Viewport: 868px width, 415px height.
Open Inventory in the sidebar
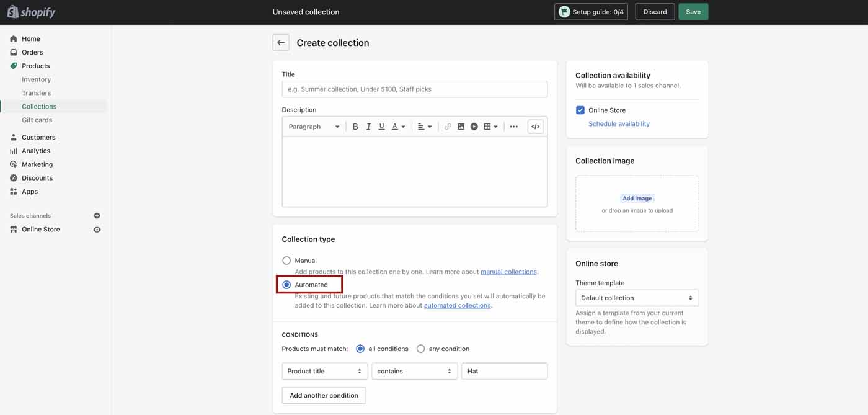(x=37, y=79)
